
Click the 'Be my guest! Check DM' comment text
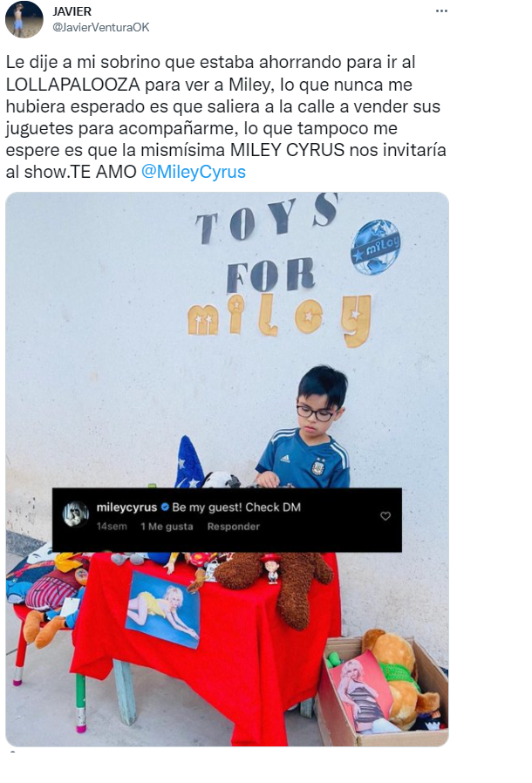[236, 507]
